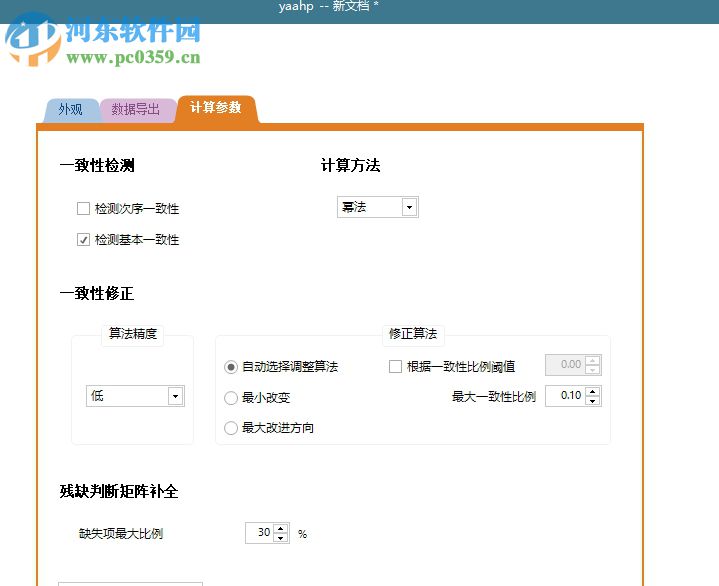
Task: Select 最小改变 radio option
Action: tap(231, 398)
